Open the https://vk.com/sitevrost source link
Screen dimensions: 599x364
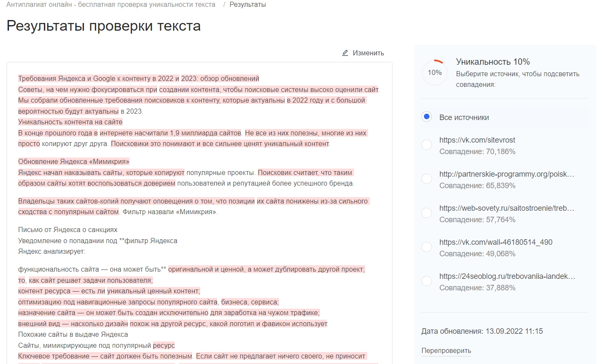pos(477,140)
